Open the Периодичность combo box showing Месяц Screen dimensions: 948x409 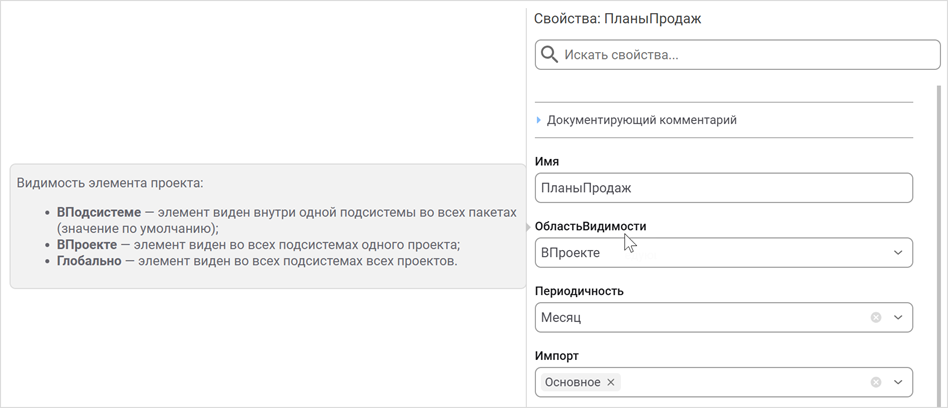[724, 318]
